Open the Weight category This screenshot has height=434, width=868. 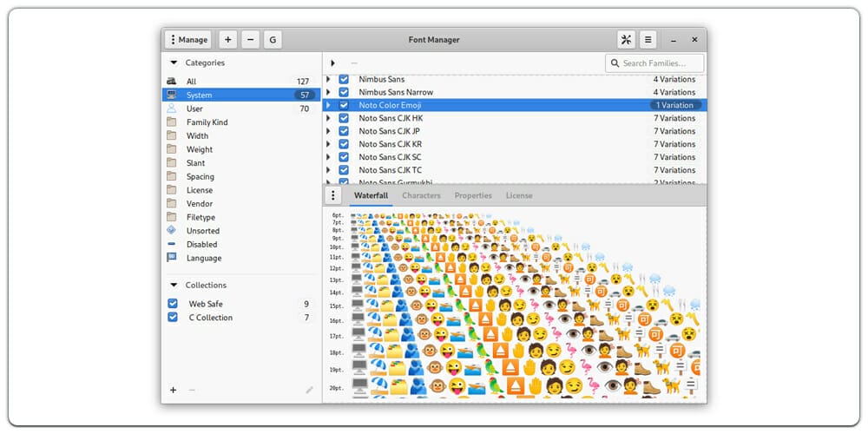tap(241, 149)
